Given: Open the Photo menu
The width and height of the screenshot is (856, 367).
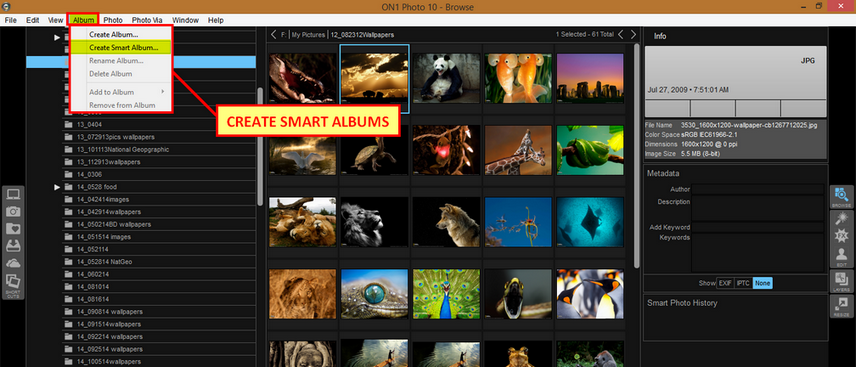Looking at the screenshot, I should click(113, 20).
